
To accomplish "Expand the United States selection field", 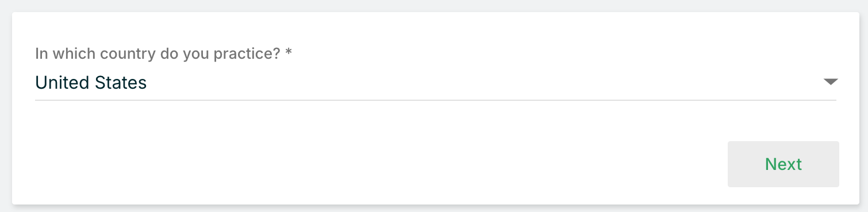I will (436, 83).
